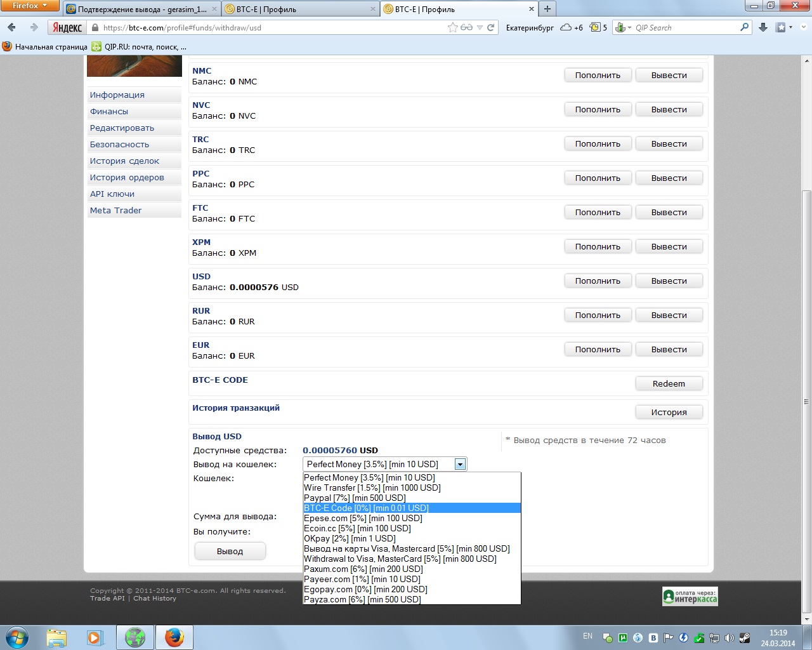812x650 pixels.
Task: Click Пополнить in the USD row
Action: [x=598, y=281]
